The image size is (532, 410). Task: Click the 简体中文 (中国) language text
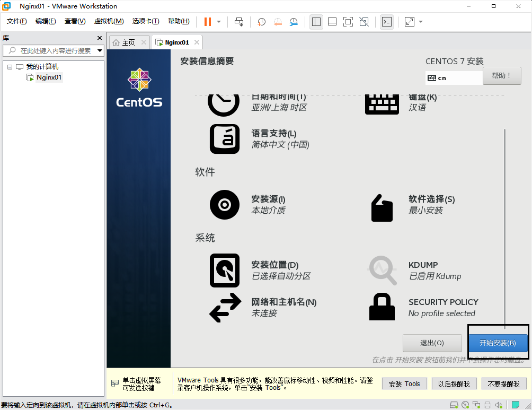click(x=280, y=145)
